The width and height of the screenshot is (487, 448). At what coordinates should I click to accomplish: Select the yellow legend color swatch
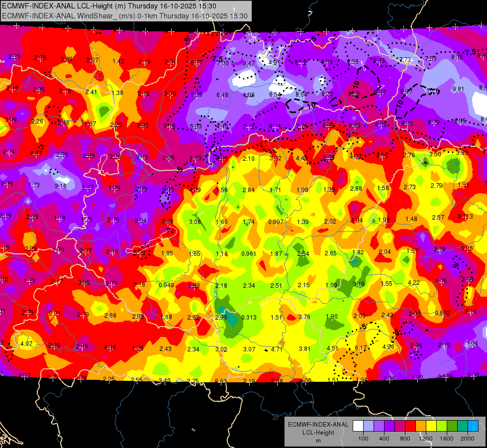(431, 426)
